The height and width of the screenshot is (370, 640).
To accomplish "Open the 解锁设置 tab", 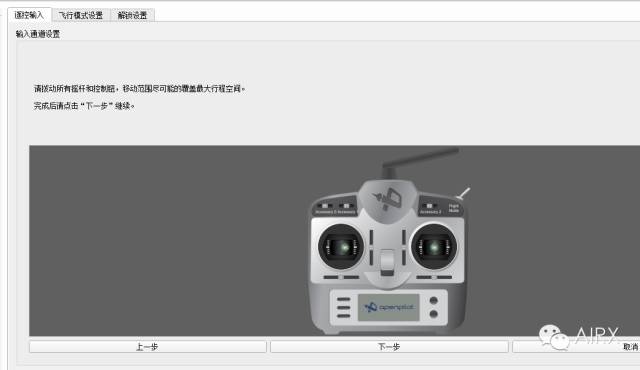I will click(x=132, y=16).
